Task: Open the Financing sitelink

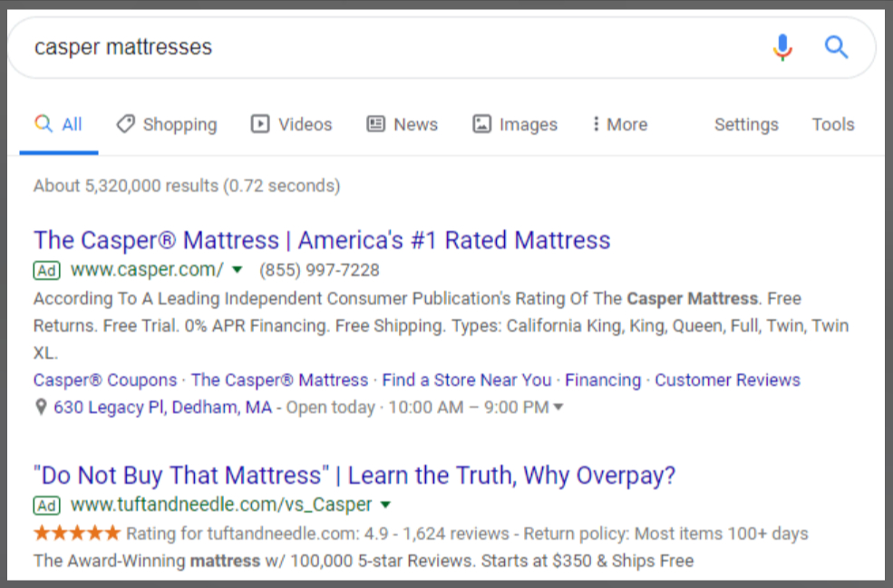Action: click(x=603, y=381)
